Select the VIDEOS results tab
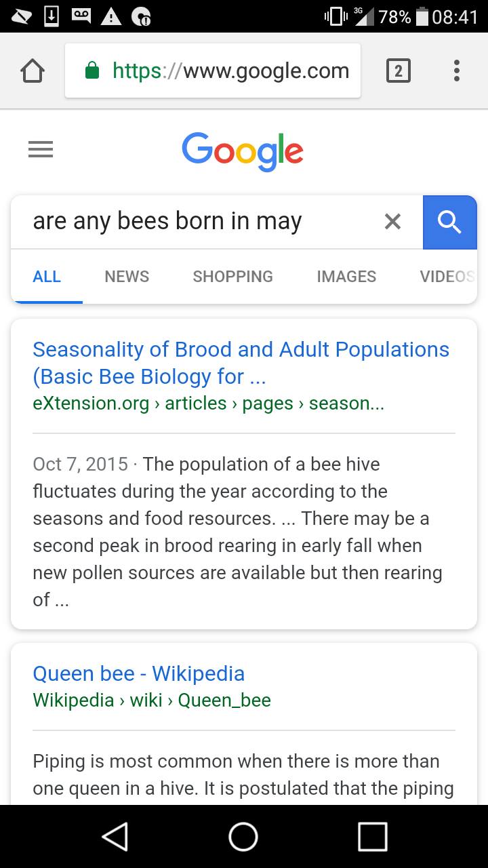 coord(447,277)
